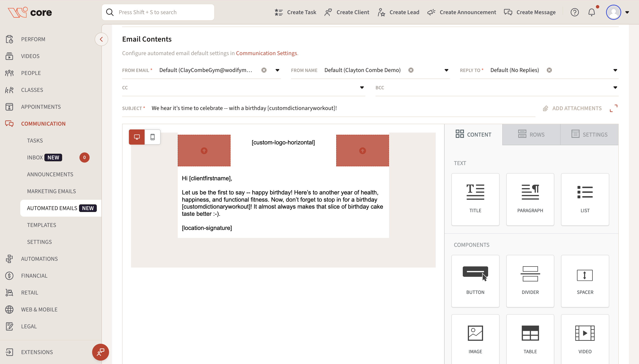The width and height of the screenshot is (639, 364).
Task: Collapse the left sidebar
Action: tap(101, 39)
